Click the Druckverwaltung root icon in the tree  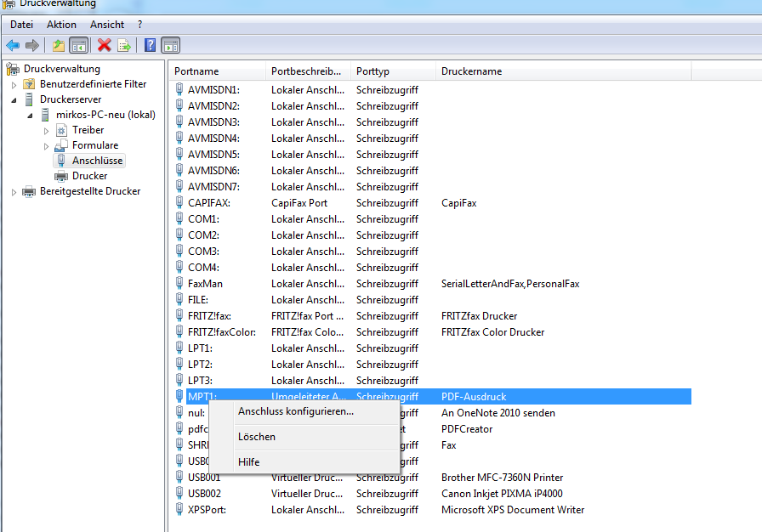13,69
